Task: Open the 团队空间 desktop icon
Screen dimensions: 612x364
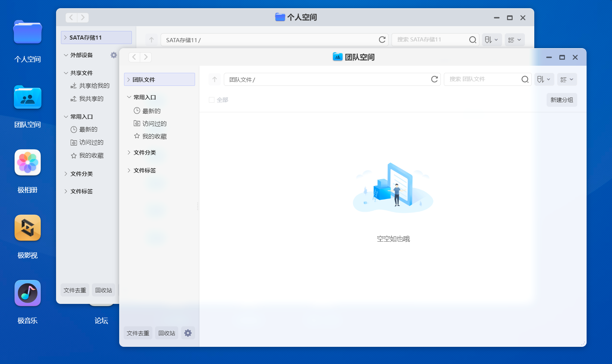Action: (27, 97)
